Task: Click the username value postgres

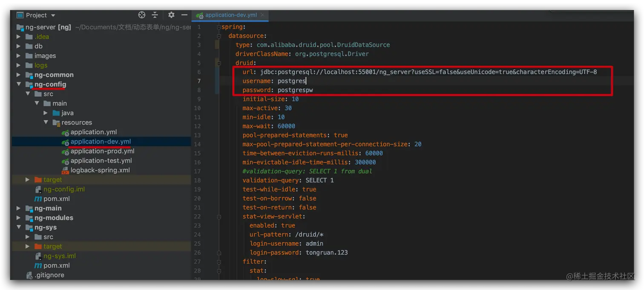Action: tap(291, 81)
